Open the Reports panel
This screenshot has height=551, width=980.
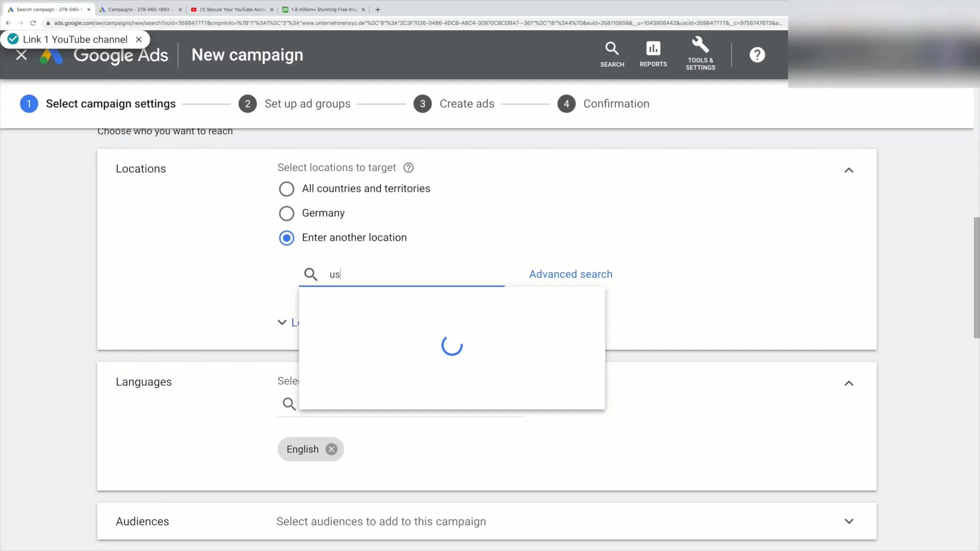click(653, 55)
